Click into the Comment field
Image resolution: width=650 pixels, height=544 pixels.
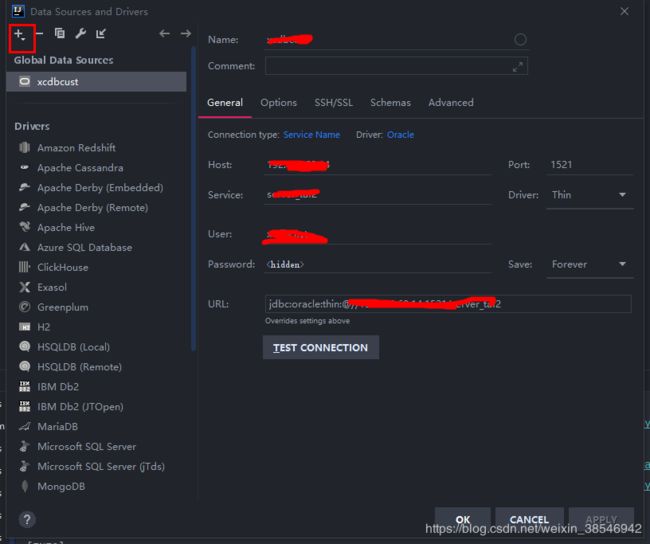click(x=396, y=66)
